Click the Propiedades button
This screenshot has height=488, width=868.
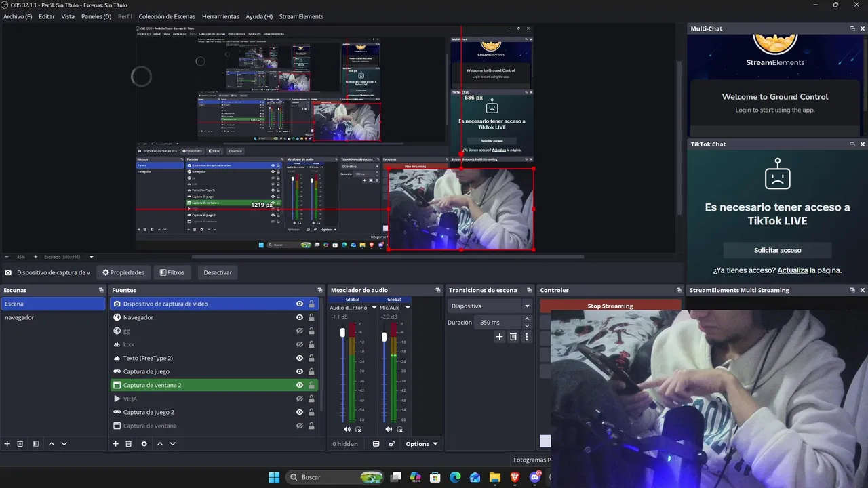click(123, 272)
